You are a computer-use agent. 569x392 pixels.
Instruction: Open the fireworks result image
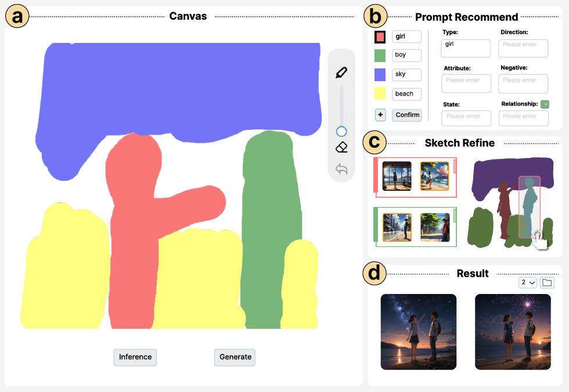513,332
